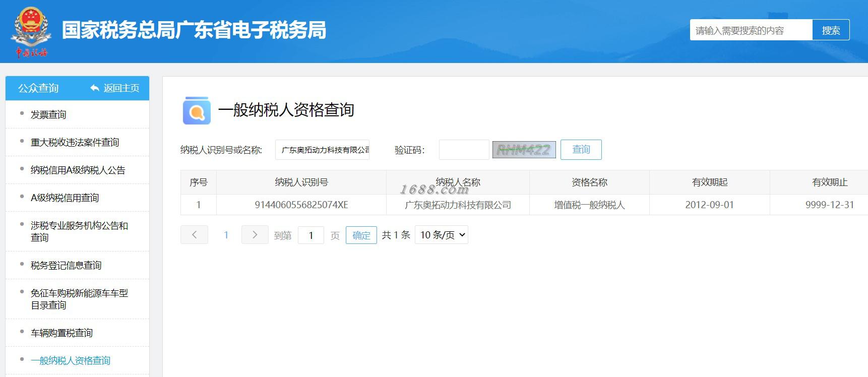Click 广东奥拓动力科技有限公司 in the result row
Screen dimensions: 868x377
pyautogui.click(x=458, y=205)
